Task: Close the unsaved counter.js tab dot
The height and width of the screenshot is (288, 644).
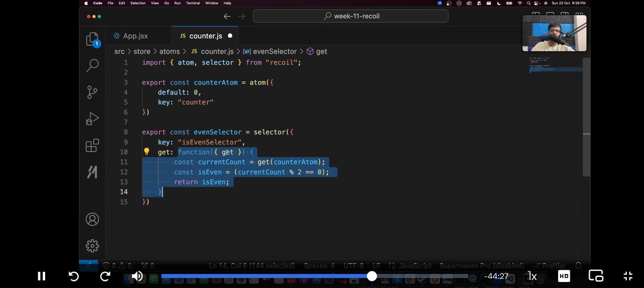Action: click(x=230, y=36)
